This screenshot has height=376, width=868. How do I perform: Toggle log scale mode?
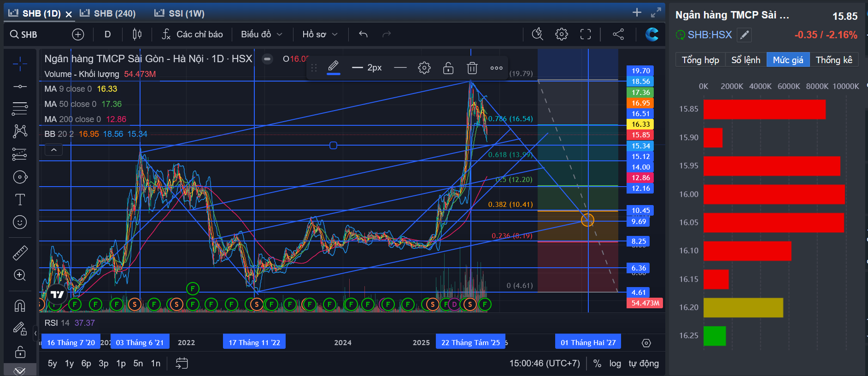[x=615, y=363]
